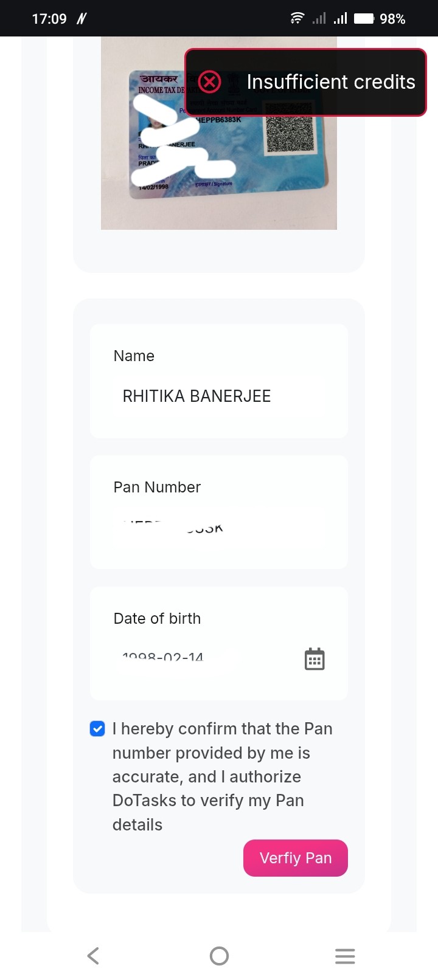Tap the Pan Number label
Screen dimensions: 438x980
point(157,487)
